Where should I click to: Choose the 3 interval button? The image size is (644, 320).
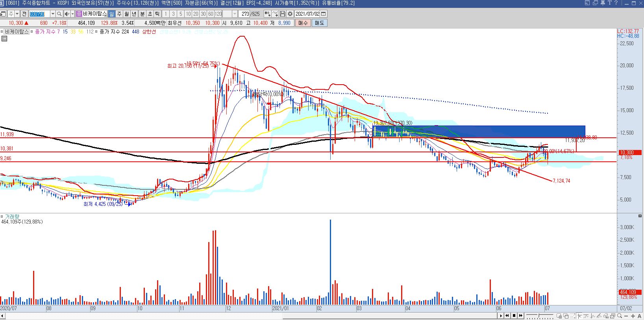(x=173, y=14)
